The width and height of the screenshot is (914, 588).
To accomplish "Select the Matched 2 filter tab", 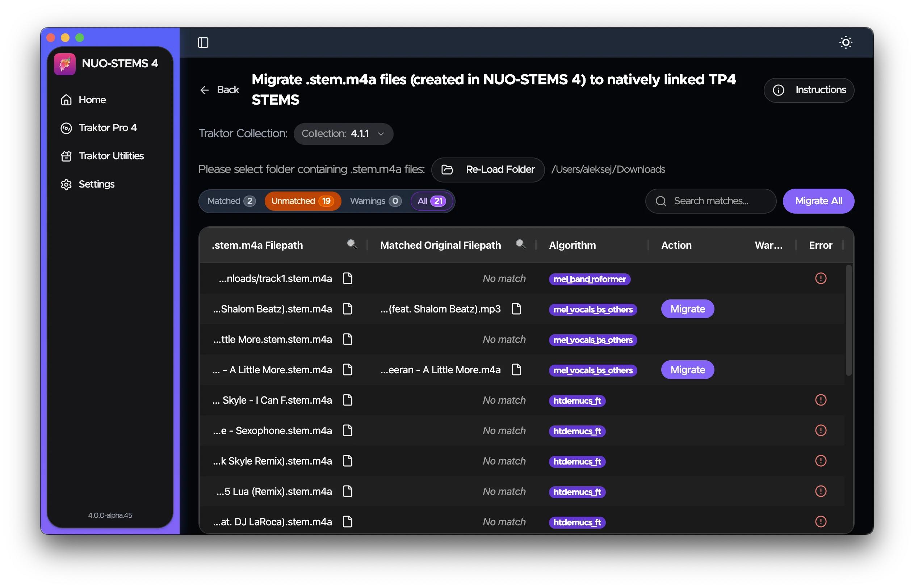I will point(231,201).
